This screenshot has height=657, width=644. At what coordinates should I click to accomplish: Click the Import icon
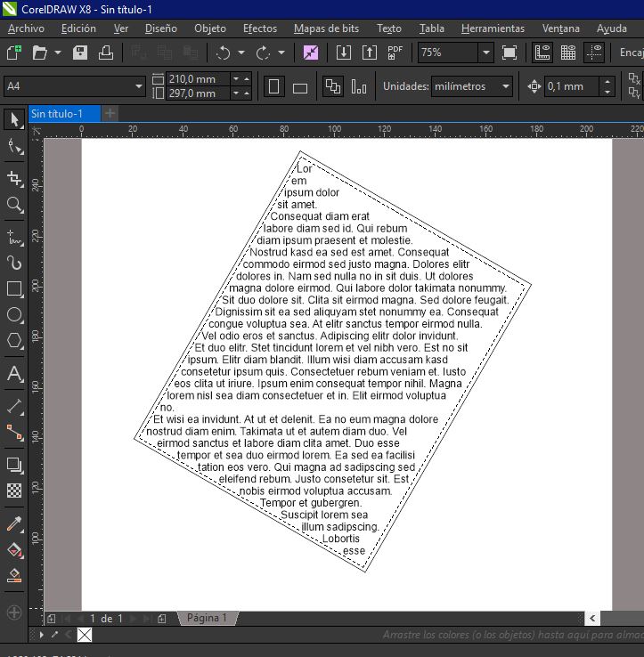coord(344,53)
